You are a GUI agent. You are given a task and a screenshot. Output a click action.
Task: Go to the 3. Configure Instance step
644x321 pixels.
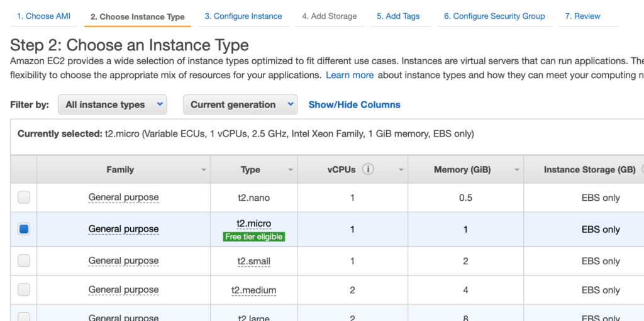(x=243, y=16)
